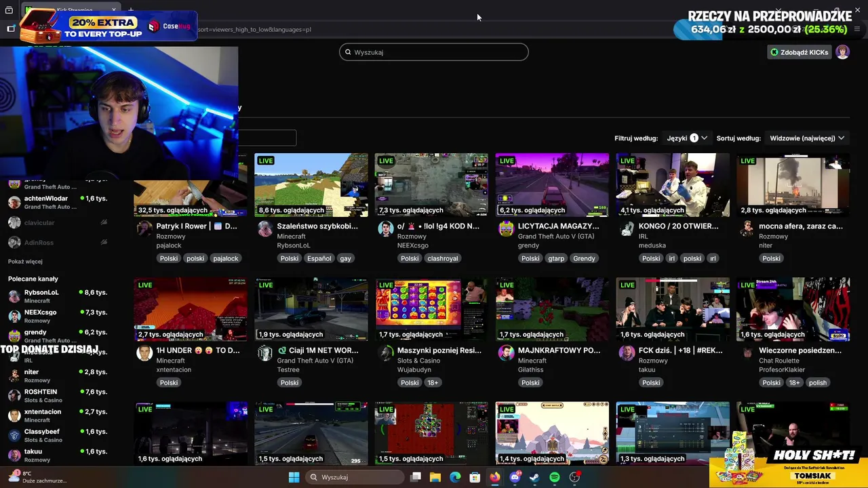Viewport: 868px width, 488px height.
Task: Click the ROSHTEIN avatar in the sidebar
Action: [14, 395]
